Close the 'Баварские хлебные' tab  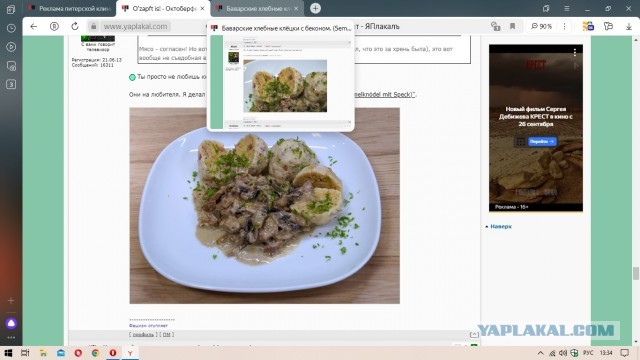296,9
